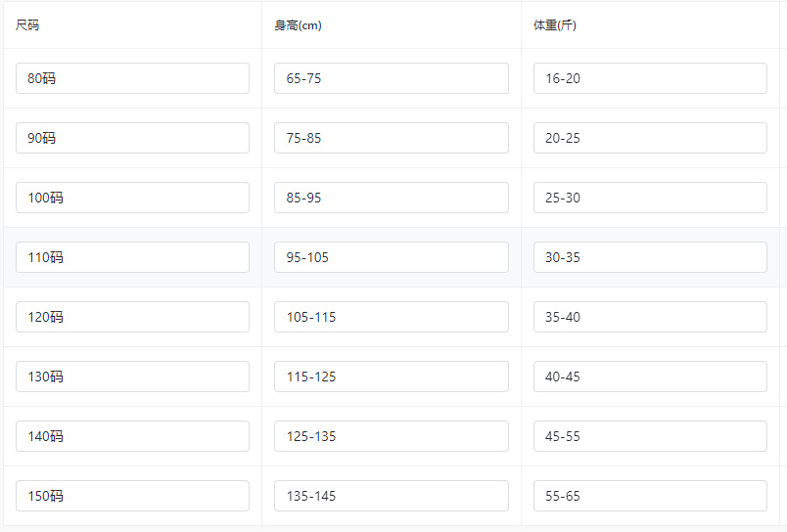Screen dimensions: 787x532
Task: Focus the 30-35 weight input
Action: click(650, 257)
